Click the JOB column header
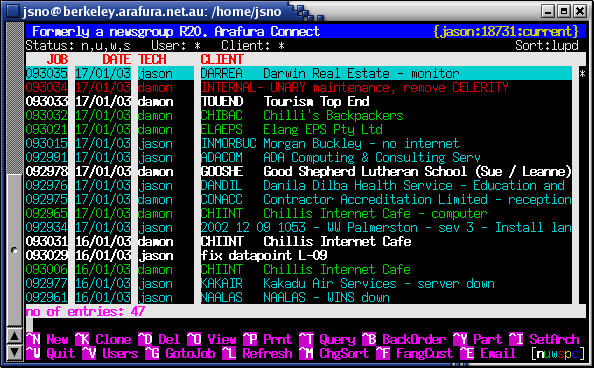The height and width of the screenshot is (368, 594). tap(58, 60)
